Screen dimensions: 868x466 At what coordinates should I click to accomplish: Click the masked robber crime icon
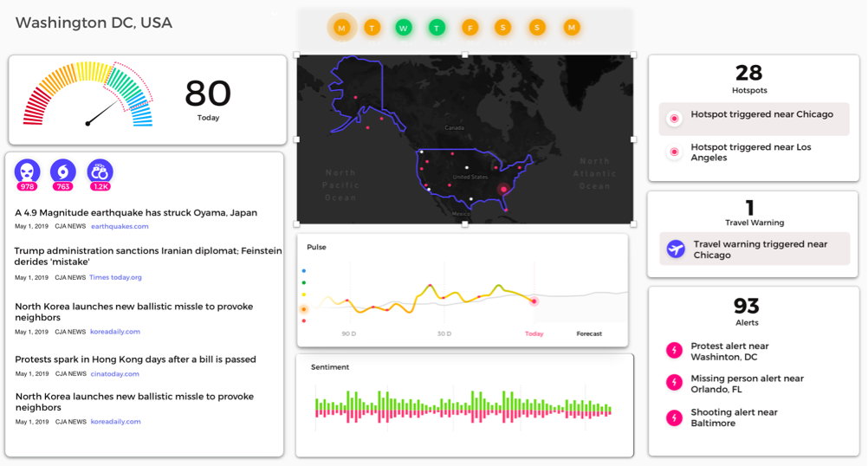tap(28, 171)
